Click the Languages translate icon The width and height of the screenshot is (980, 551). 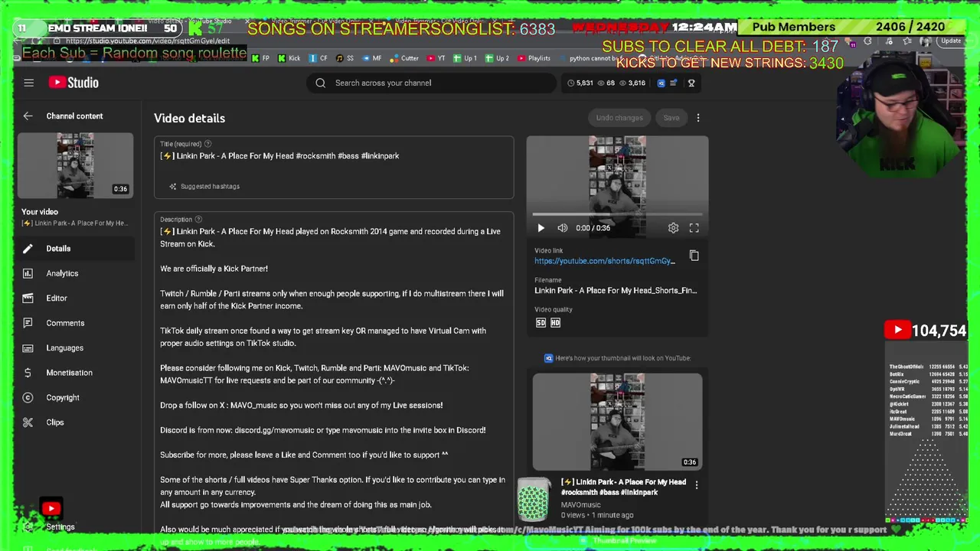(x=28, y=348)
